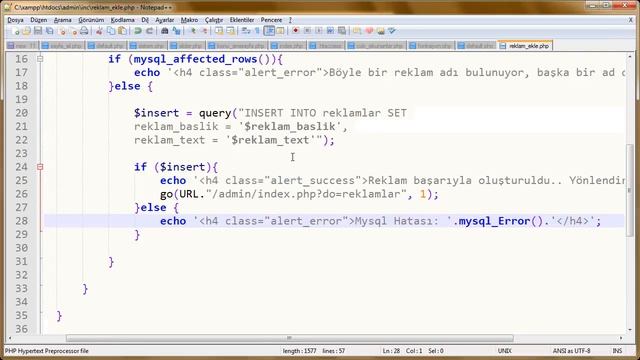Open the Pencere menu
This screenshot has height=360, width=640.
click(271, 20)
